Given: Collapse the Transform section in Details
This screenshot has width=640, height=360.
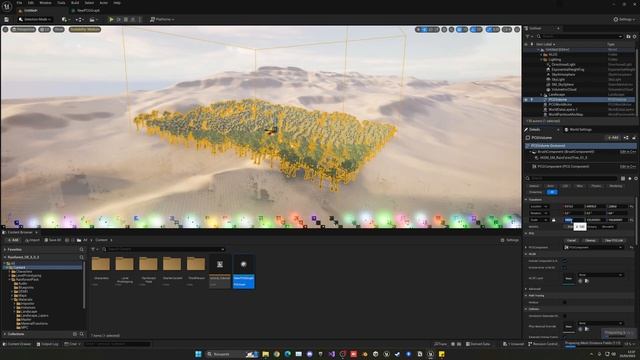Looking at the screenshot, I should pos(526,200).
